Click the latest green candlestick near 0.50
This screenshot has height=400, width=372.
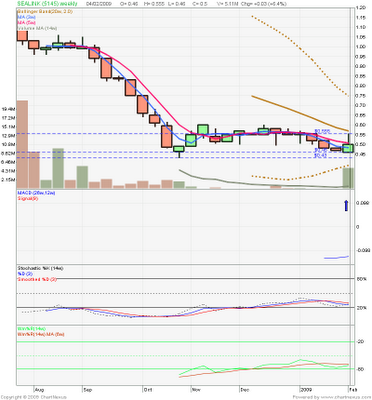click(x=348, y=148)
